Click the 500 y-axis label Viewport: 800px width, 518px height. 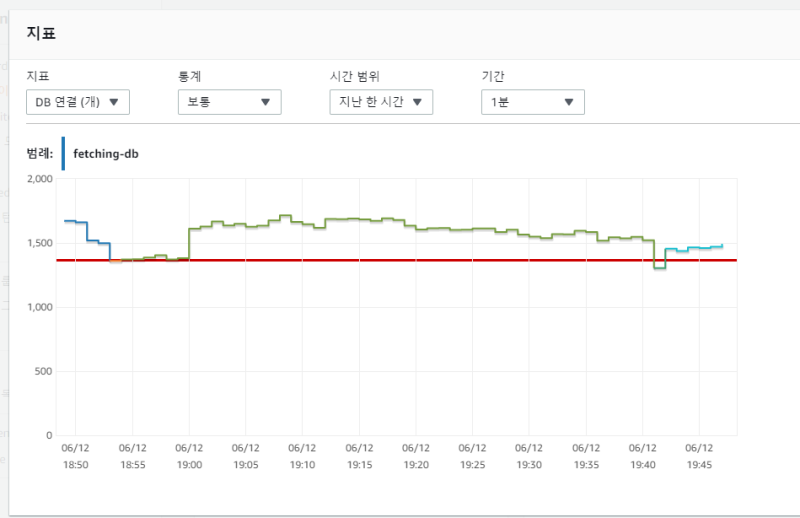click(42, 371)
